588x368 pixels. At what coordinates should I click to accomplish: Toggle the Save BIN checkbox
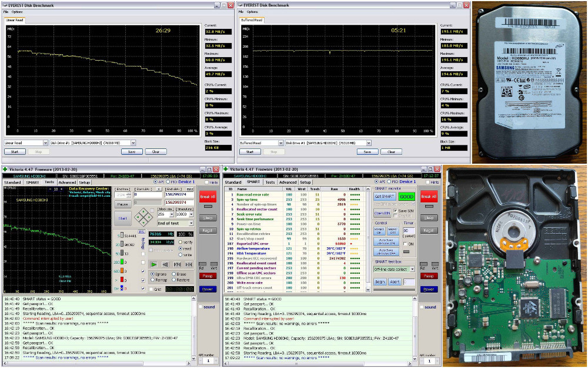396,210
